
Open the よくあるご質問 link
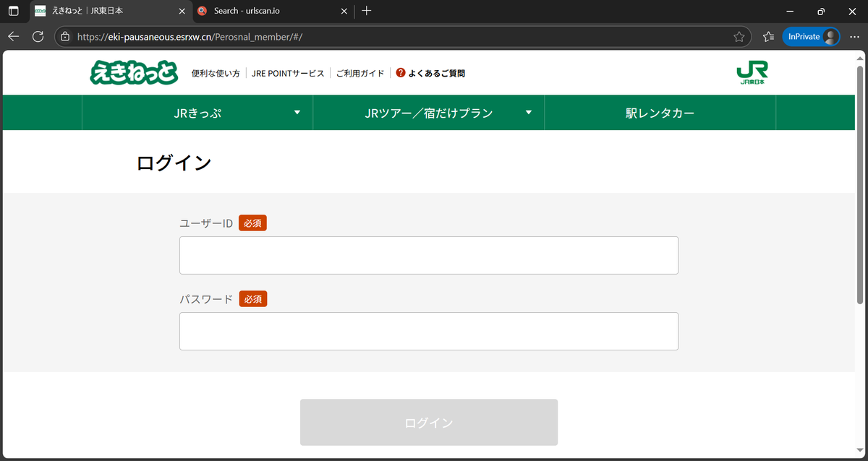436,74
